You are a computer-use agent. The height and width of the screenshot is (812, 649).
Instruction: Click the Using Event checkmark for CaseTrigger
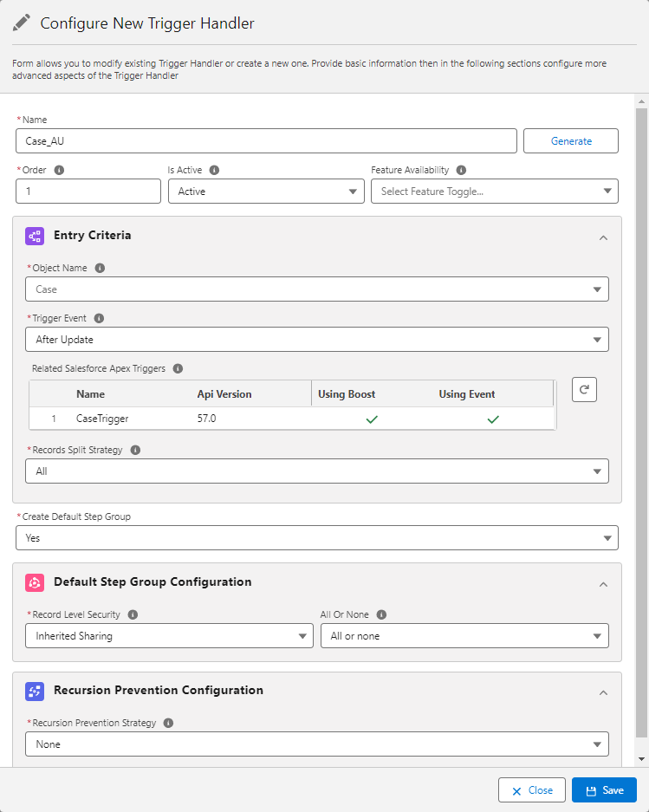tap(493, 419)
